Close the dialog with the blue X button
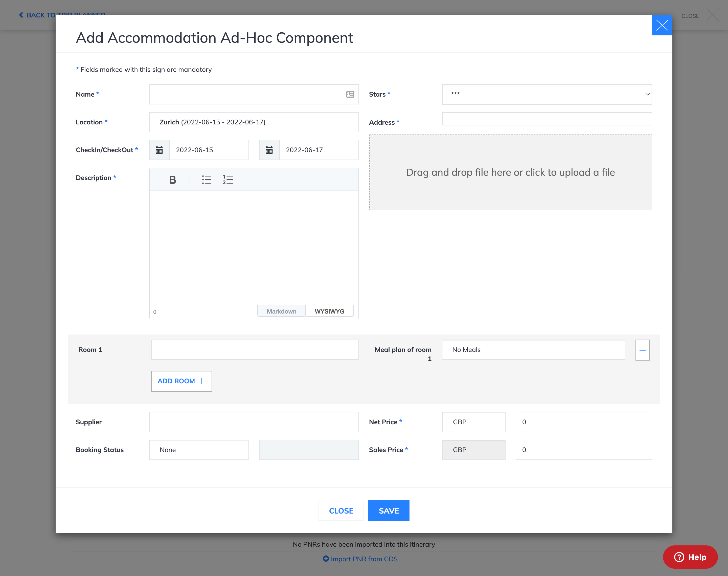 pos(662,25)
